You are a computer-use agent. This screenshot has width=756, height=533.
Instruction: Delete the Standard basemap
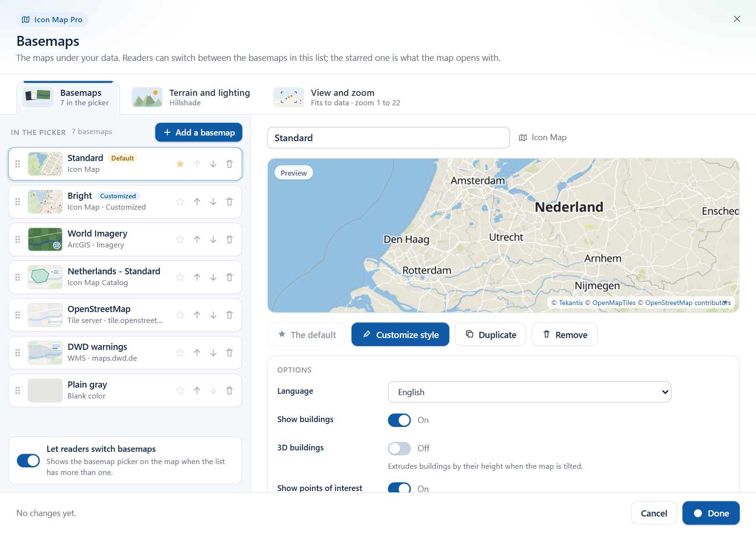230,164
